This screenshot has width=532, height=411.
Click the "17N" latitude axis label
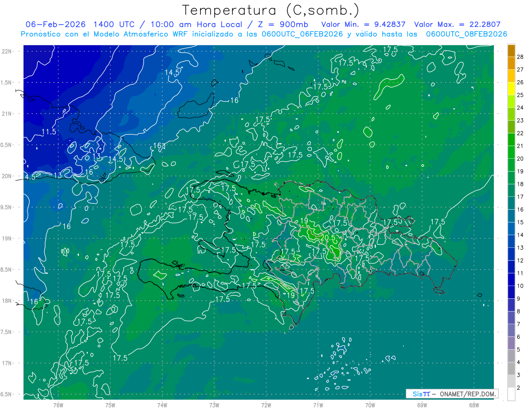tap(6, 363)
